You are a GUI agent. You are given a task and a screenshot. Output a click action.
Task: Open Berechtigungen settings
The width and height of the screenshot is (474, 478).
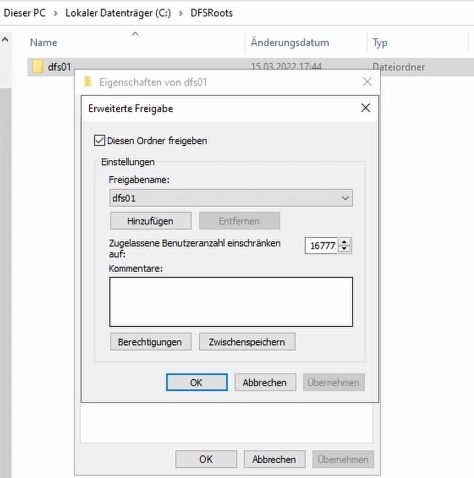[x=151, y=342]
